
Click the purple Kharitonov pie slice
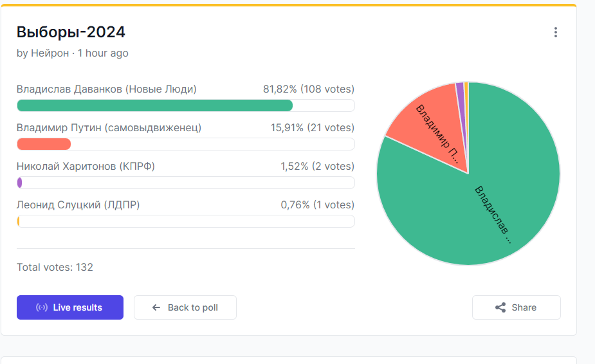459,96
